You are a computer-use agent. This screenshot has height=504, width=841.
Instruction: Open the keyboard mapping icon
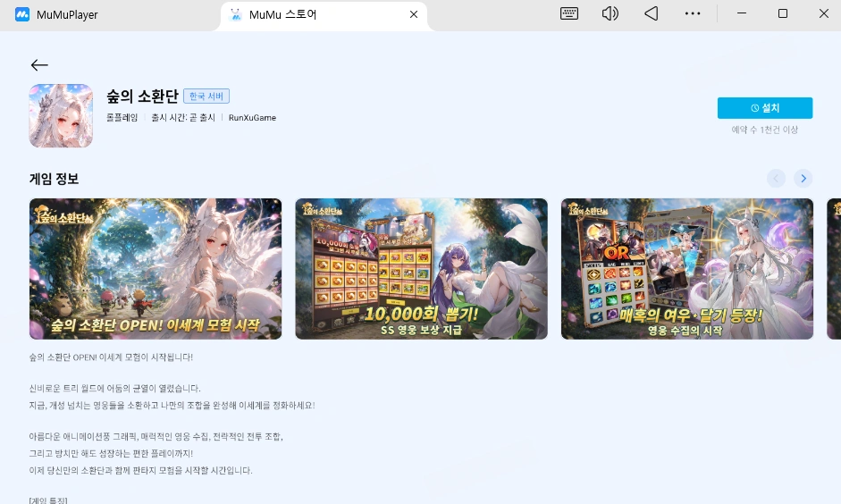tap(568, 14)
